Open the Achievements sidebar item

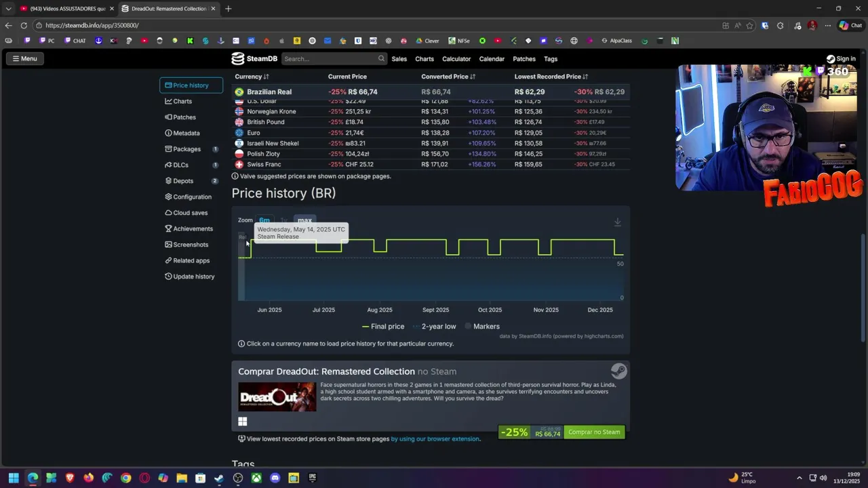[189, 228]
